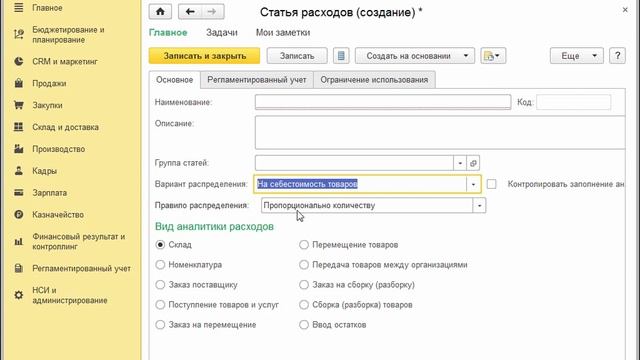
Task: Switch to the Основное tab
Action: [174, 80]
